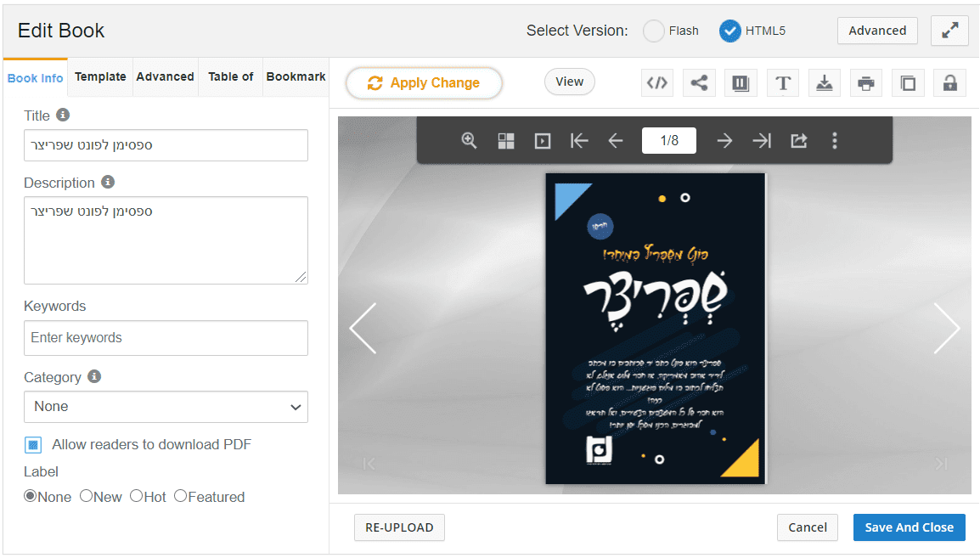
Task: Expand the Category dropdown
Action: 166,407
